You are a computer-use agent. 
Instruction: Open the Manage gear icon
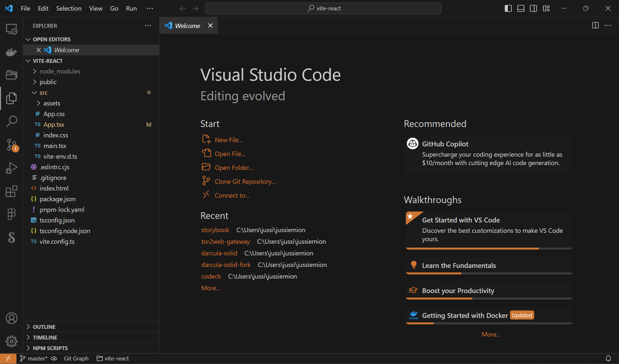12,341
